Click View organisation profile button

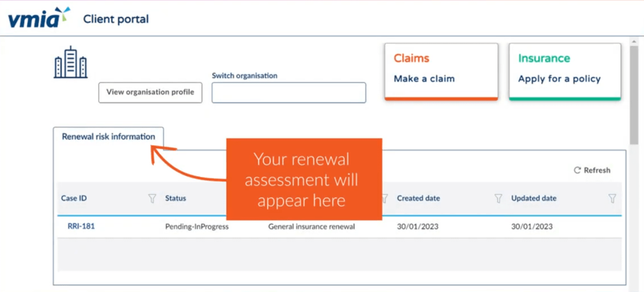[150, 92]
